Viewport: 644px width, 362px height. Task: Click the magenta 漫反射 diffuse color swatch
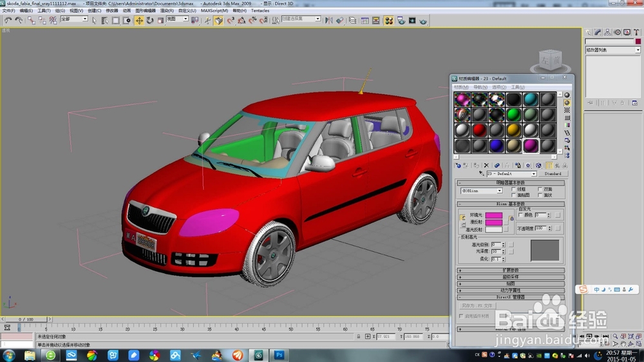pyautogui.click(x=494, y=222)
